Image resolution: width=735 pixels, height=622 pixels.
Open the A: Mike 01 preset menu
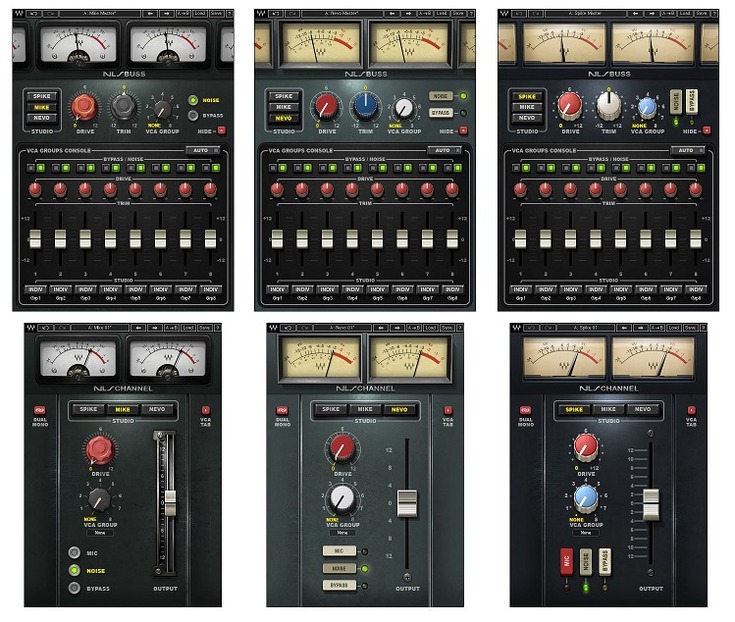(x=98, y=328)
